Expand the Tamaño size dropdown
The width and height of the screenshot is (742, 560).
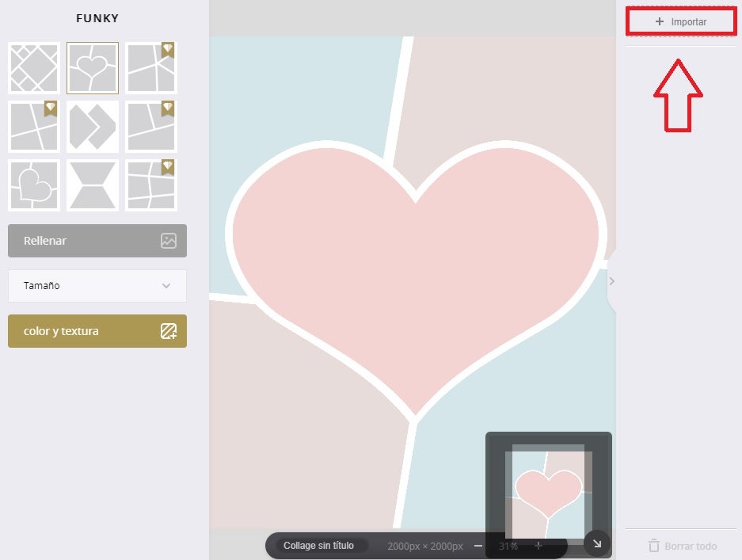[x=97, y=286]
